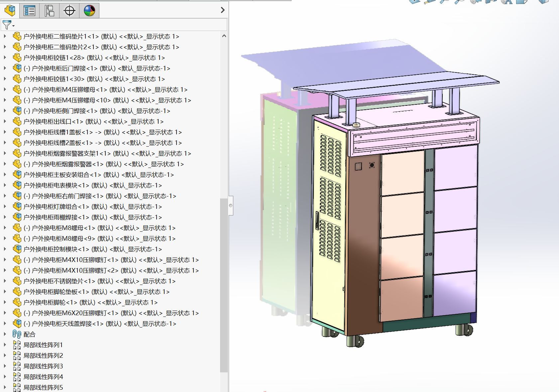
Task: Expand the 户外换电柜M8螺母<9> node
Action: point(5,238)
